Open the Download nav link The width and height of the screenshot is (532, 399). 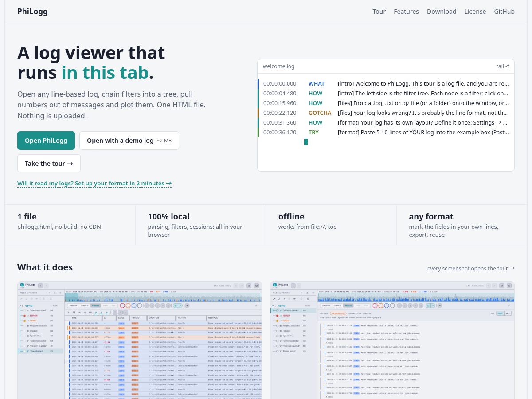442,12
